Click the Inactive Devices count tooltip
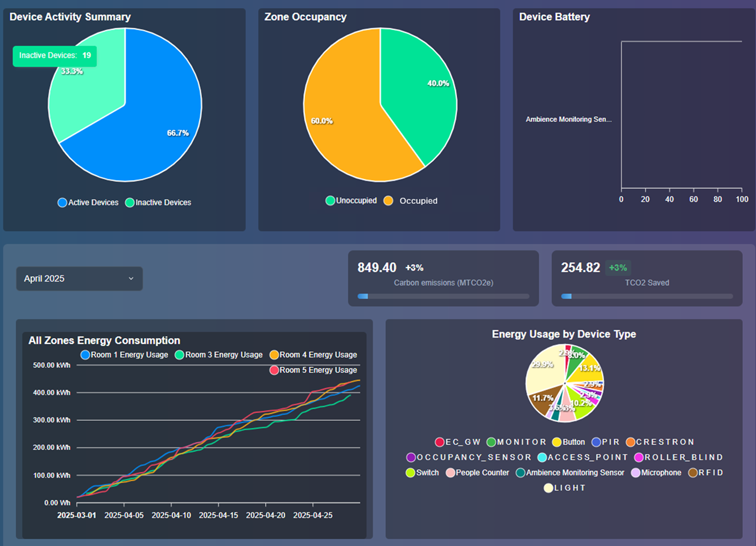Screen dimensions: 756x546 [55, 56]
